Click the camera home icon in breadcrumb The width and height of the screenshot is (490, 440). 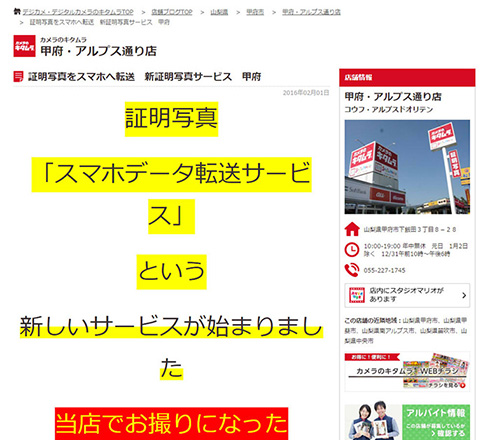click(x=17, y=12)
